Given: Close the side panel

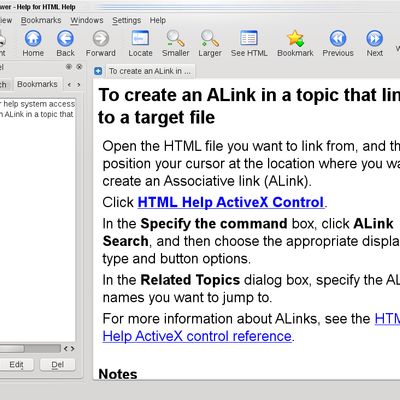Looking at the screenshot, I should [79, 67].
